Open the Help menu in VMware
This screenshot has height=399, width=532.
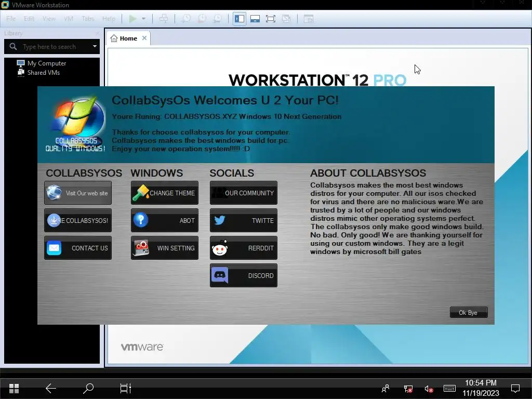[109, 19]
